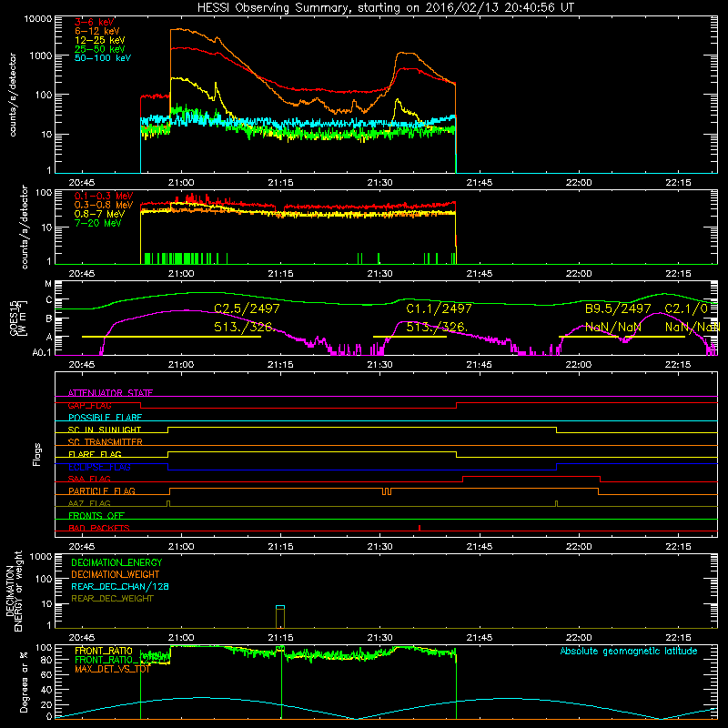The height and width of the screenshot is (728, 728).
Task: Click the C2.5/2497 flare annotation
Action: pyautogui.click(x=247, y=308)
